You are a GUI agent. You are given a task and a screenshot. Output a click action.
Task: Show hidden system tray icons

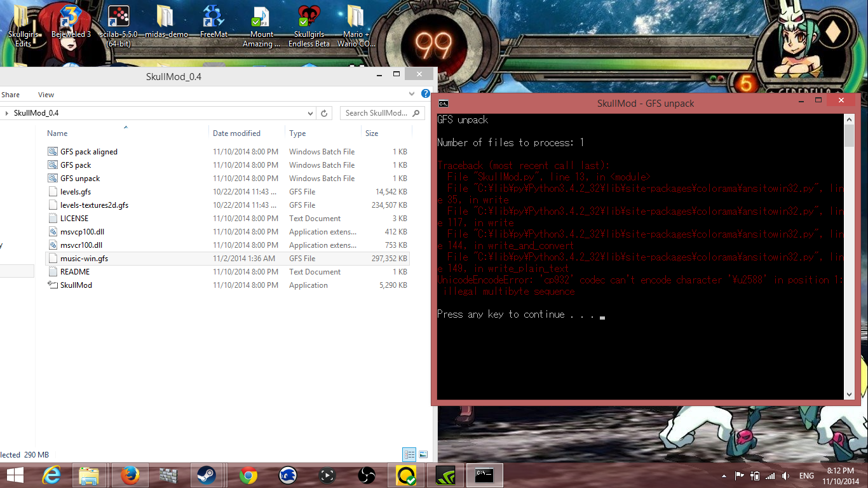click(724, 476)
